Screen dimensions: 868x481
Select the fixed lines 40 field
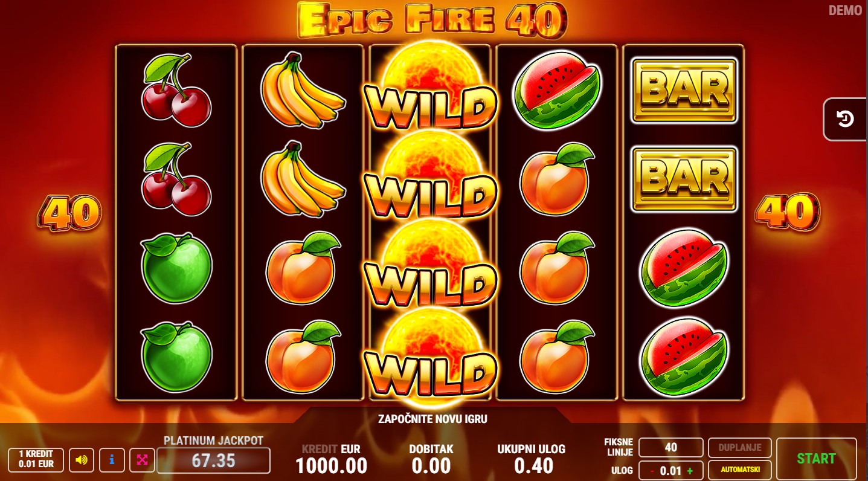pyautogui.click(x=670, y=448)
